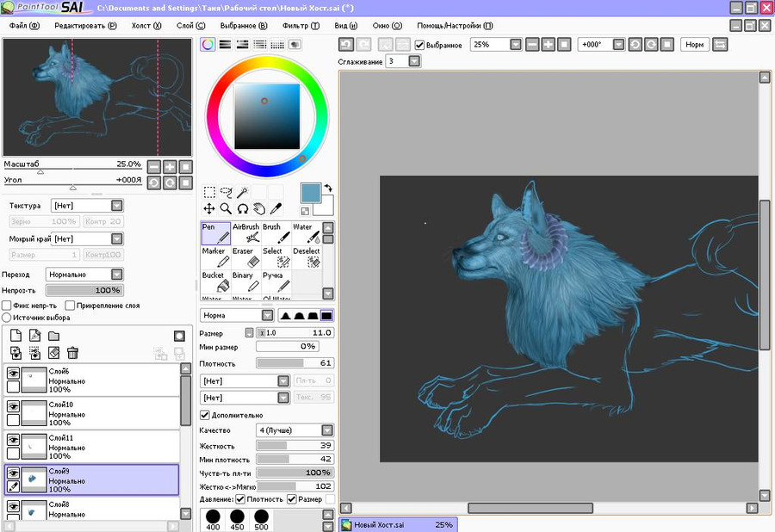Select the Brush tool
Viewport: 775px width, 532px height.
click(x=276, y=233)
